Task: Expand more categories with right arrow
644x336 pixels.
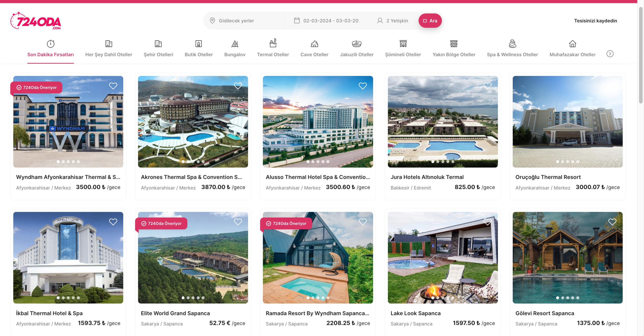Action: [x=610, y=54]
